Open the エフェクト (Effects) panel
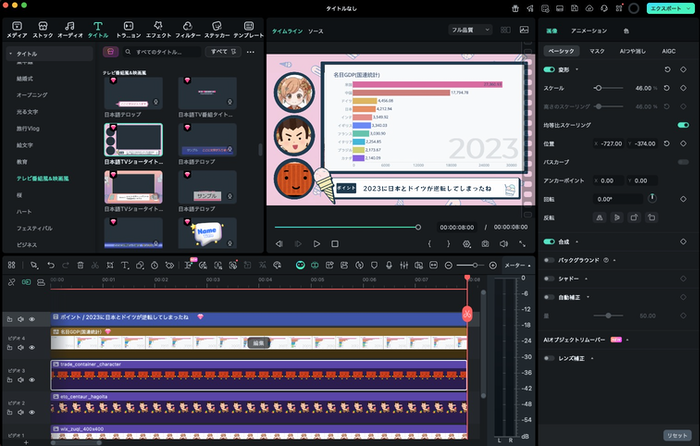 pyautogui.click(x=158, y=27)
